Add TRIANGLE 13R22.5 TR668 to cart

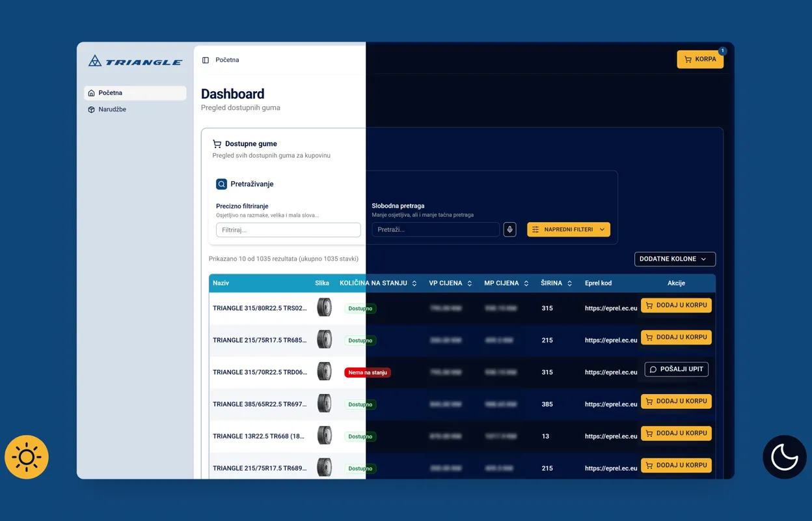[676, 433]
